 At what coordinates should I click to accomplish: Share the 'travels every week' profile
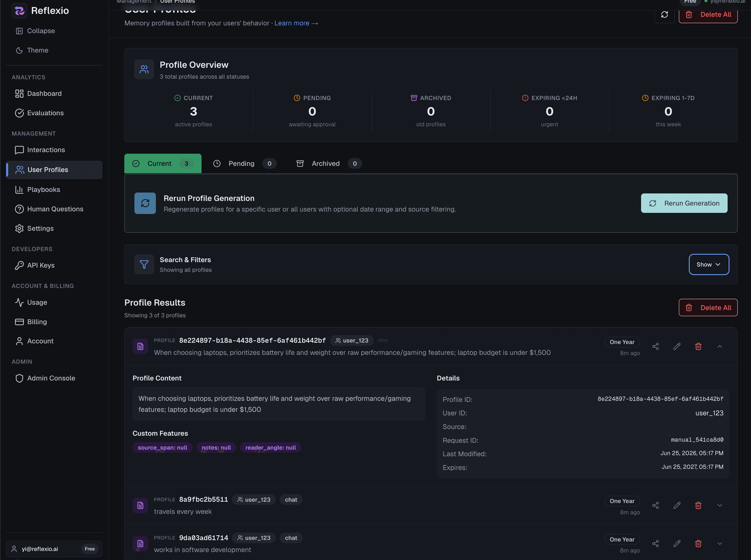coord(655,505)
